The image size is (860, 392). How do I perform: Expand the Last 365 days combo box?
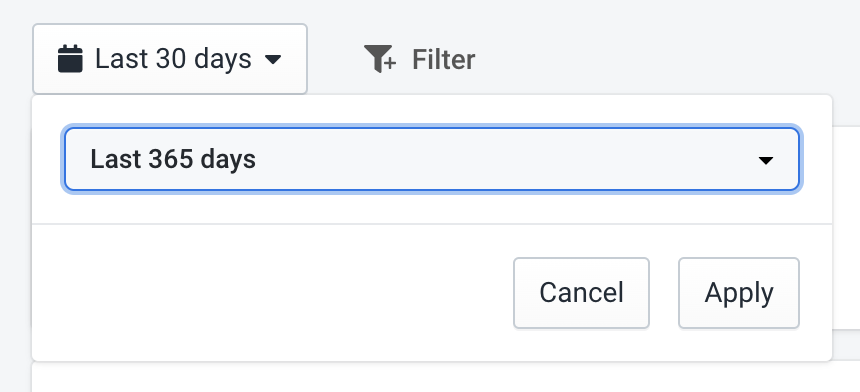point(432,160)
